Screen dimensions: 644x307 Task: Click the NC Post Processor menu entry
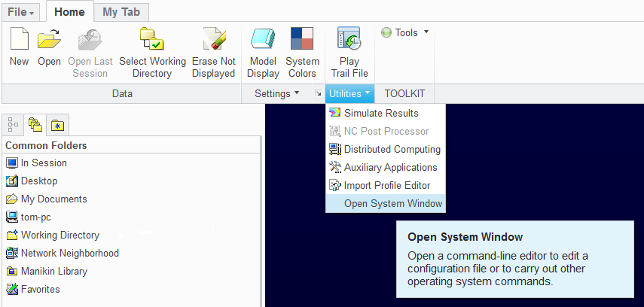point(385,132)
